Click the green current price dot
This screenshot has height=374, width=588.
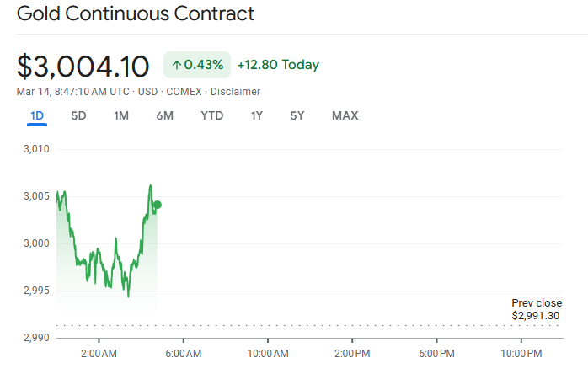(158, 205)
